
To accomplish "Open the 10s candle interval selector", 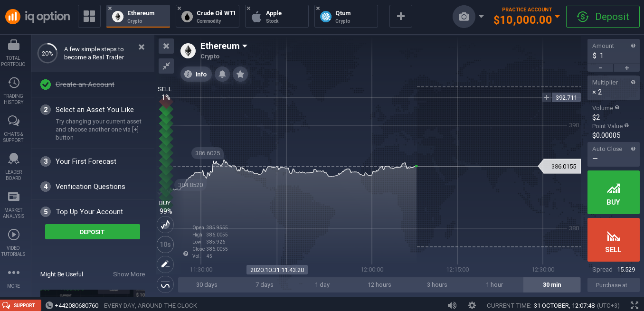I will 165,245.
